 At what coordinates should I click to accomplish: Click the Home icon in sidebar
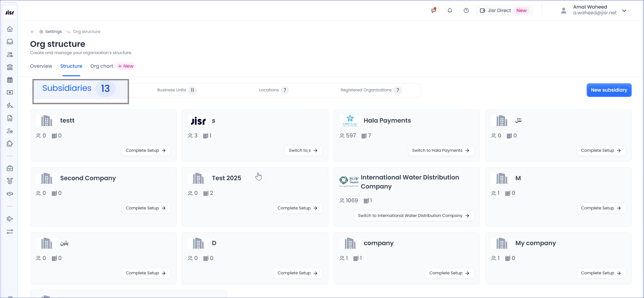point(10,29)
